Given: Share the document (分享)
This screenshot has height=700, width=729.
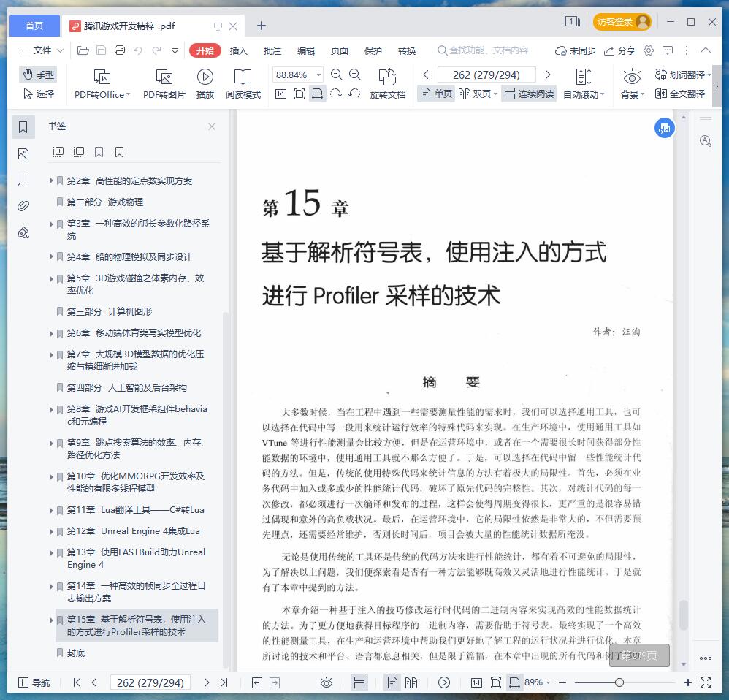Looking at the screenshot, I should click(619, 50).
